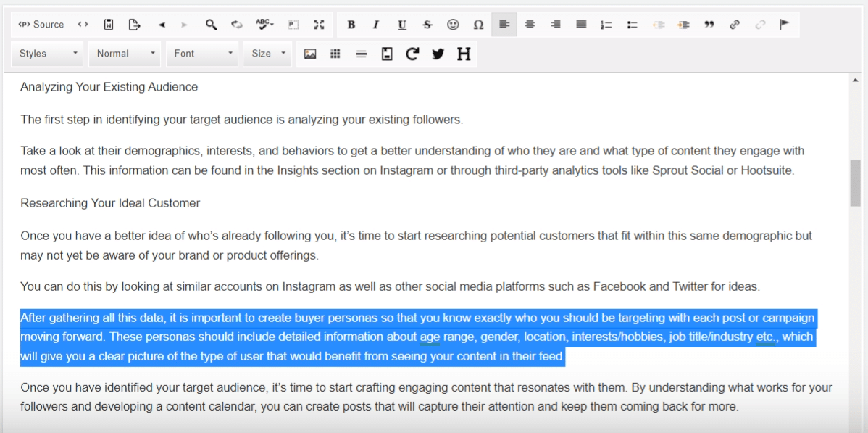Open Find with the magnifier icon
Screen dimensions: 868x433
click(x=211, y=25)
